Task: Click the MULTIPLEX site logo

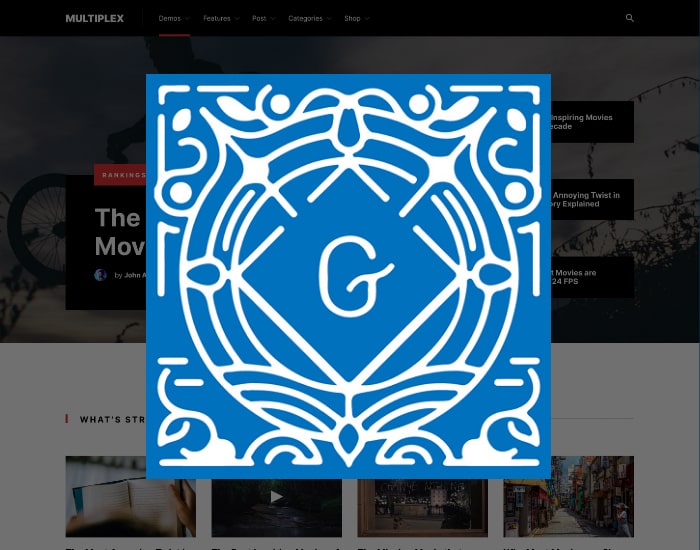Action: tap(94, 18)
